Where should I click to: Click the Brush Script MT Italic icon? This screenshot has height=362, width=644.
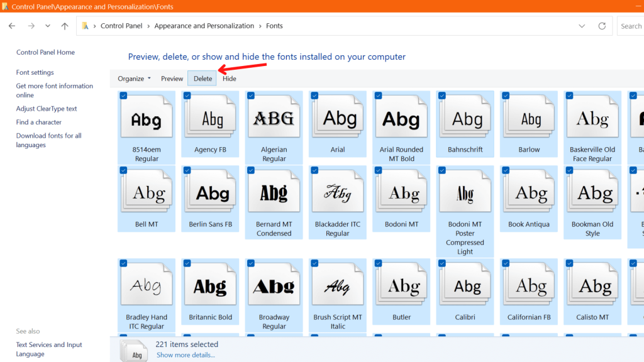[338, 284]
